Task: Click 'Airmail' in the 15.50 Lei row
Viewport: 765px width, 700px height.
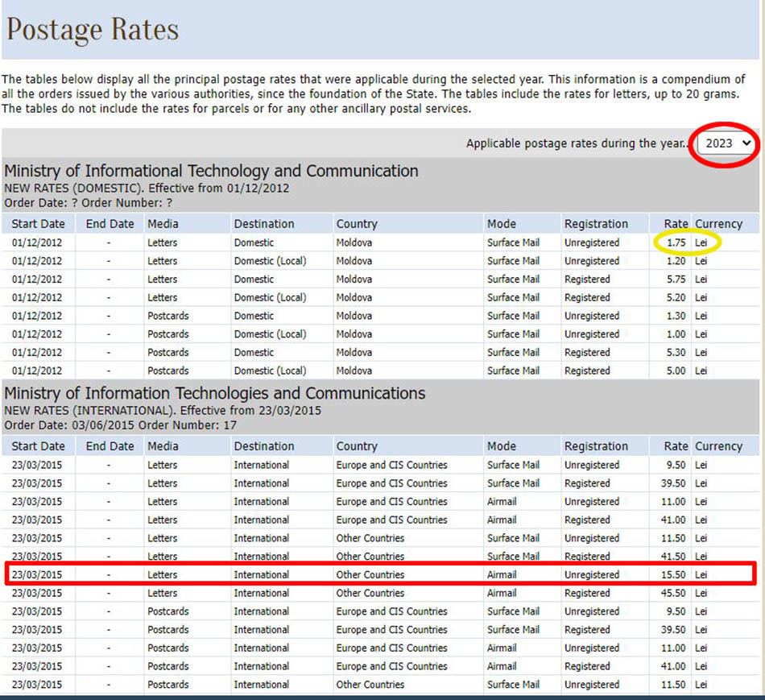Action: [x=502, y=575]
